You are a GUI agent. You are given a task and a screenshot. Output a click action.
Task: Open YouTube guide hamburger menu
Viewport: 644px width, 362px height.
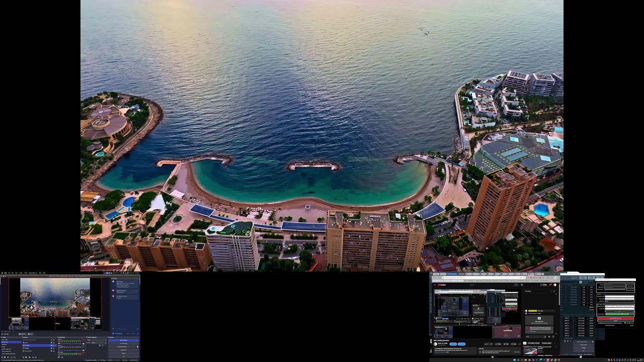coord(434,285)
